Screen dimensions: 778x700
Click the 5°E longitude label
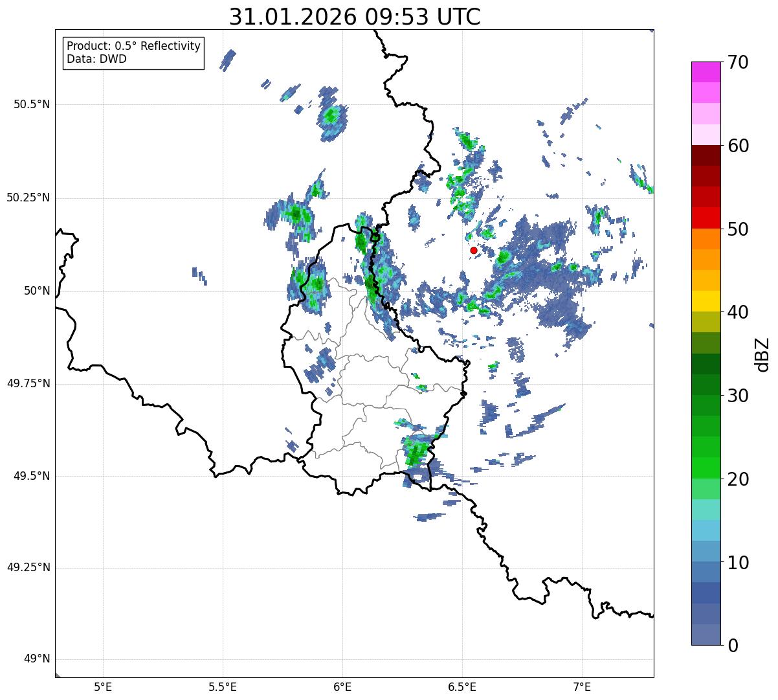pyautogui.click(x=103, y=686)
